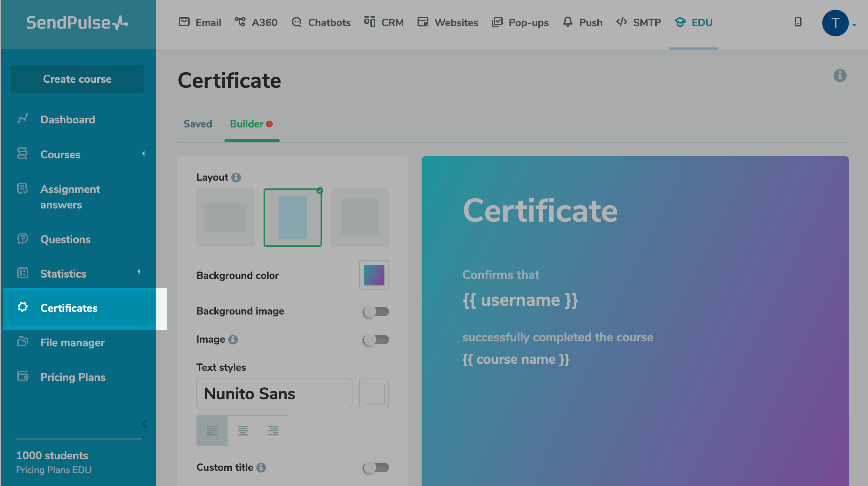Select the landscape layout thumbnail

[x=226, y=218]
